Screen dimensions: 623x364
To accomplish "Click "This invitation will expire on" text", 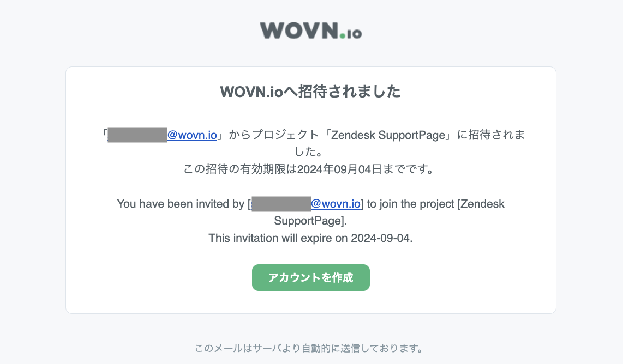I will click(x=278, y=238).
